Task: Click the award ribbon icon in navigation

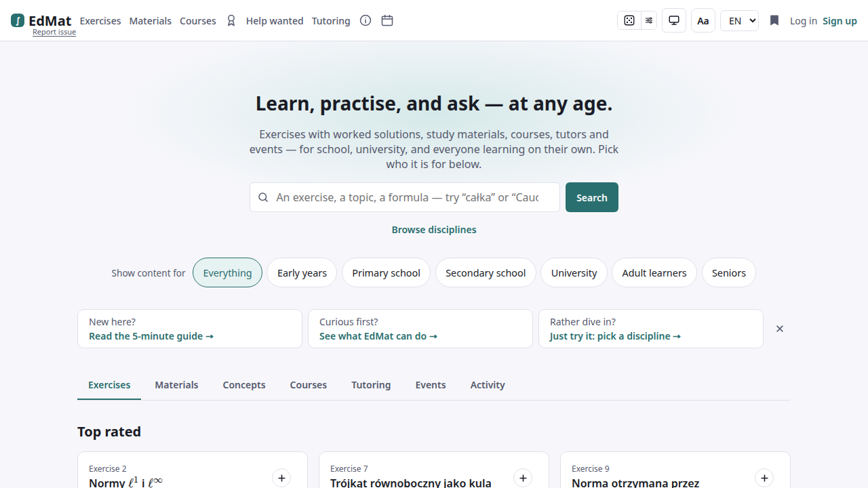Action: pyautogui.click(x=231, y=20)
